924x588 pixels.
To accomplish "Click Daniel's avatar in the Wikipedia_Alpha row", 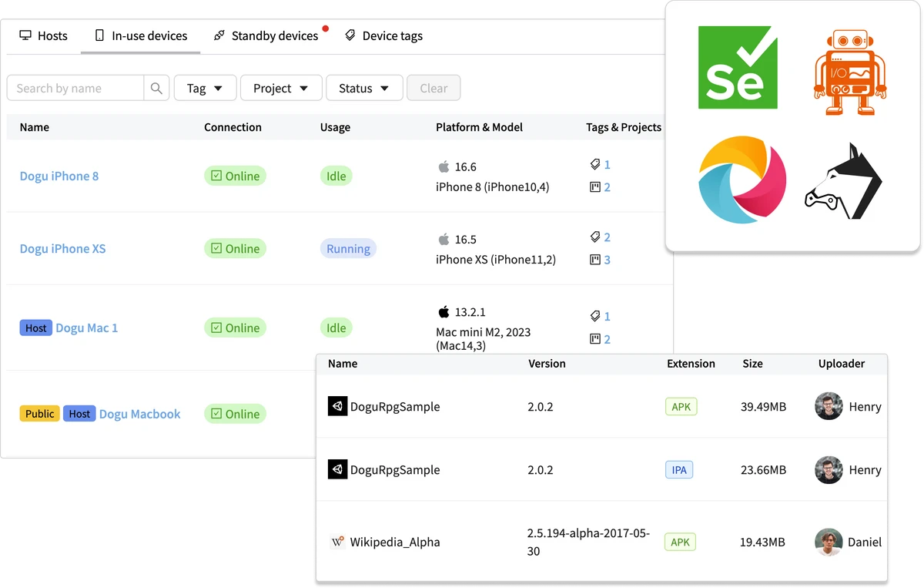I will (x=829, y=542).
